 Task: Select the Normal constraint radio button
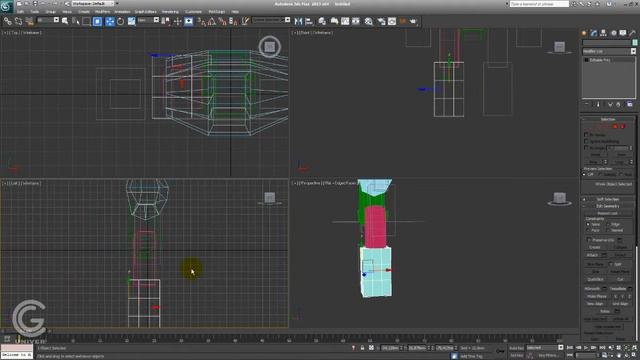pyautogui.click(x=608, y=230)
